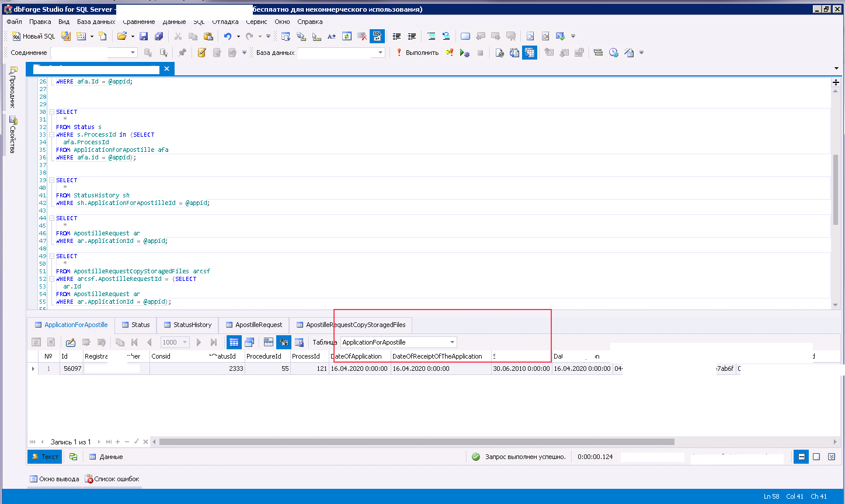This screenshot has width=845, height=504.
Task: Save all documents icon
Action: 158,36
